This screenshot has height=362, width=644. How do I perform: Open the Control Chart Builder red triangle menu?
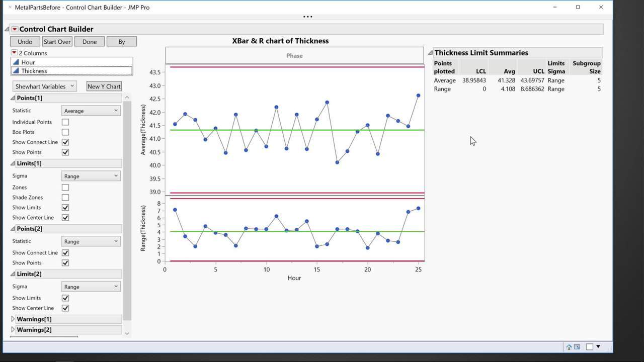pyautogui.click(x=15, y=29)
